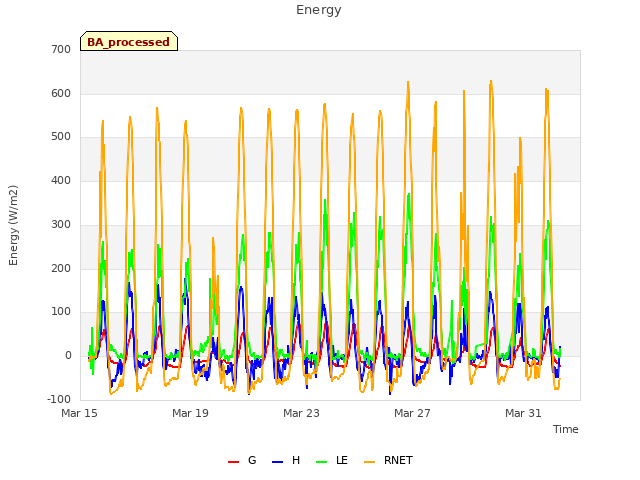Click the BA_processed label box
The width and height of the screenshot is (640, 480).
129,41
